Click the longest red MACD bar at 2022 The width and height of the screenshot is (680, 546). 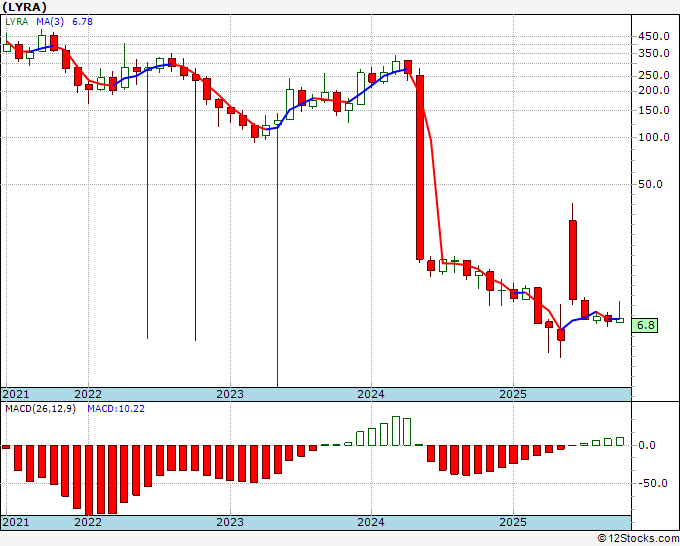click(x=89, y=480)
